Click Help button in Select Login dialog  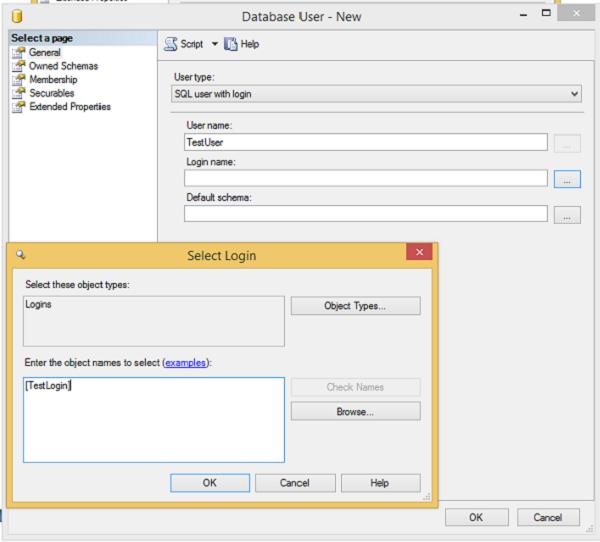[380, 483]
